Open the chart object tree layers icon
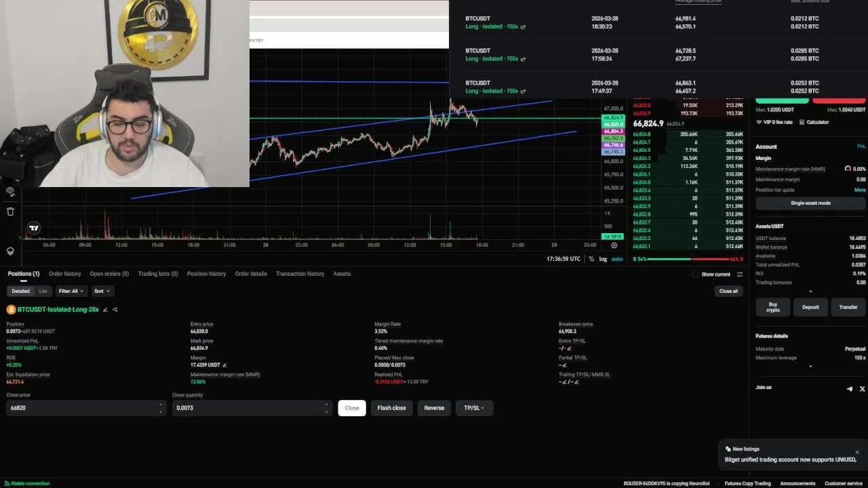This screenshot has height=488, width=868. (10, 251)
